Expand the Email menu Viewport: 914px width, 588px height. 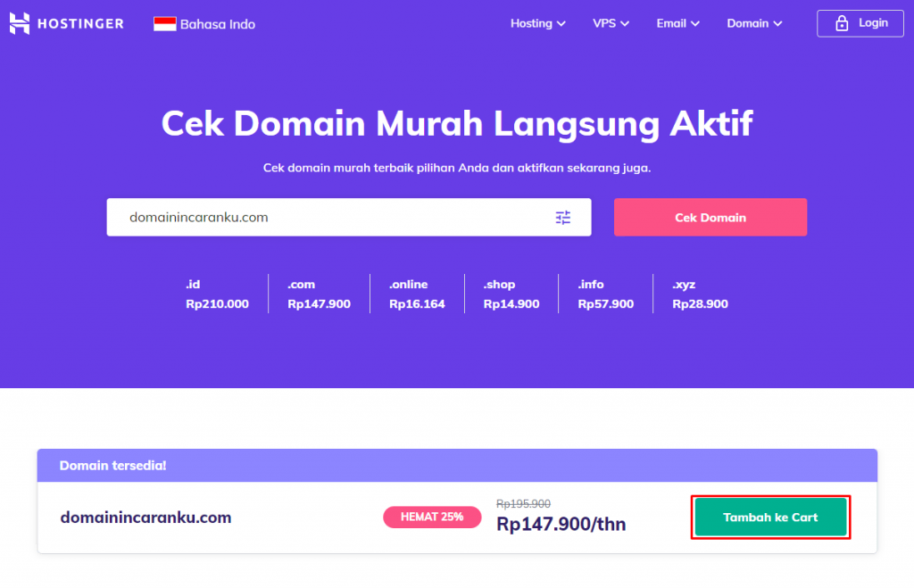coord(677,23)
